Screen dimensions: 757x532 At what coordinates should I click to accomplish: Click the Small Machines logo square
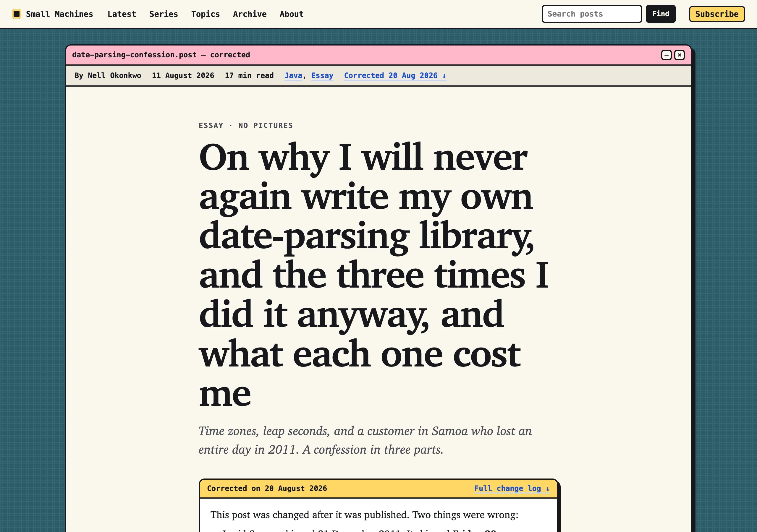coord(17,14)
